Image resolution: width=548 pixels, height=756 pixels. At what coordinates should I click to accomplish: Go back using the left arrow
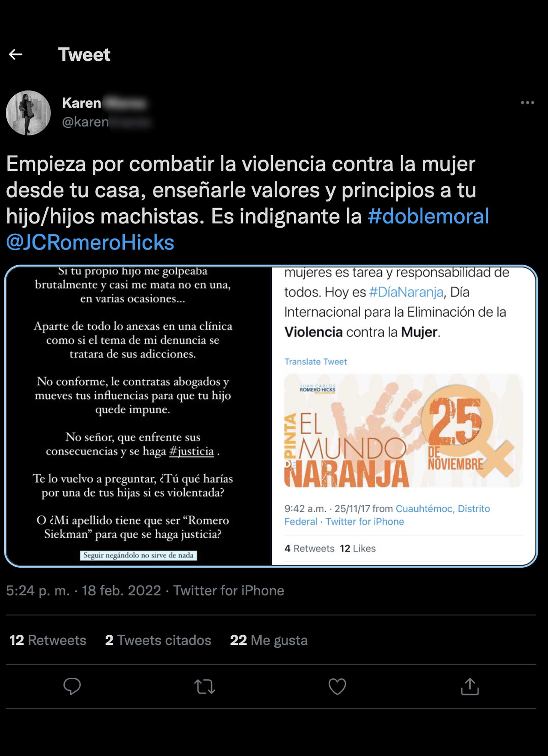15,54
